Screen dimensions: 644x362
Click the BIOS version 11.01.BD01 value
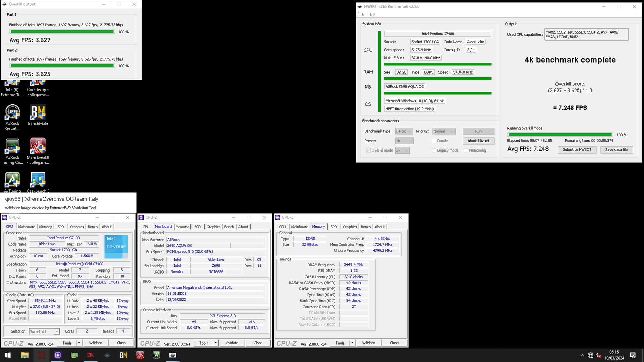click(x=216, y=294)
